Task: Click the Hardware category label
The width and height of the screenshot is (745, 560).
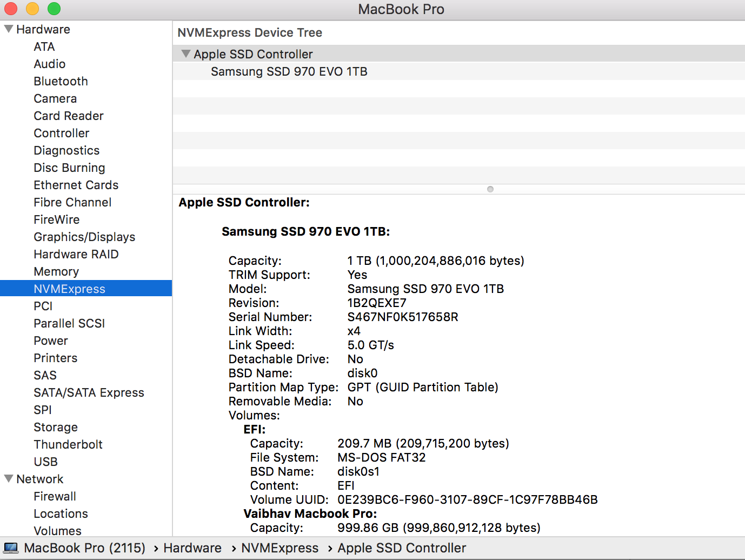Action: 43,29
